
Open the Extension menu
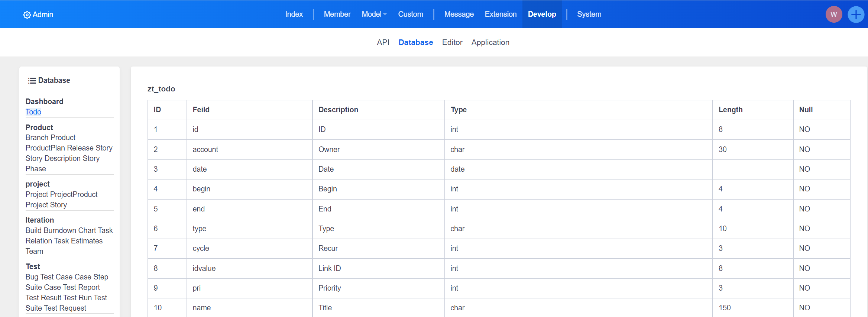[501, 14]
